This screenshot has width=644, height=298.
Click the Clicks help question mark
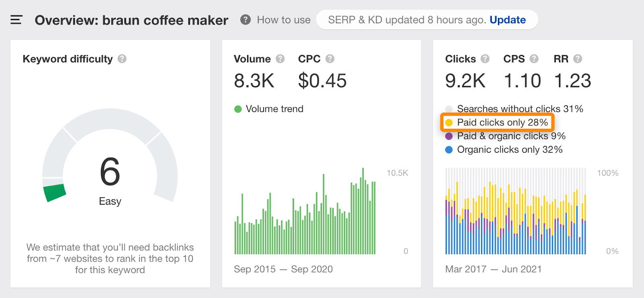tap(485, 59)
